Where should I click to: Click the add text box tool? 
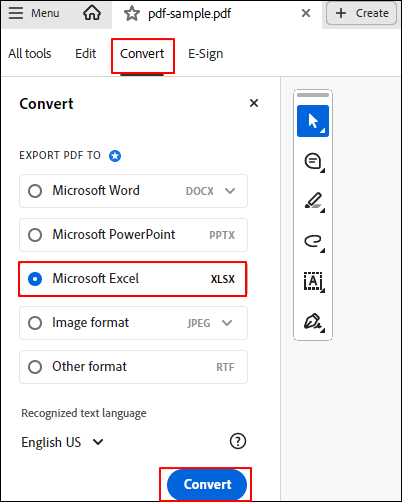(314, 282)
